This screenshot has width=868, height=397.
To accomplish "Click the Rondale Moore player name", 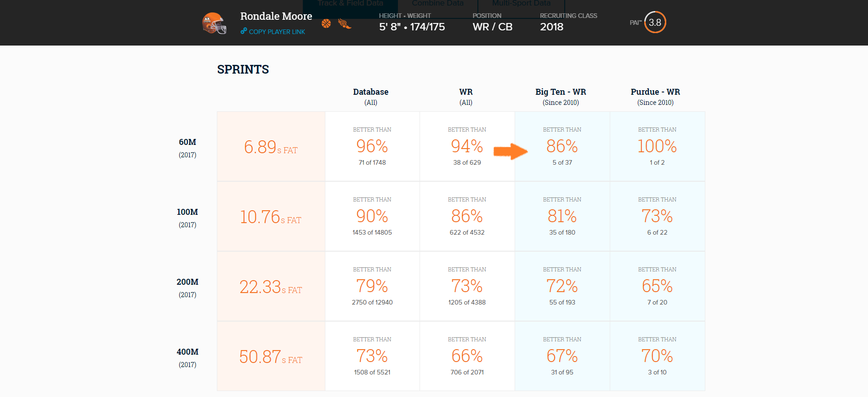I will (276, 16).
